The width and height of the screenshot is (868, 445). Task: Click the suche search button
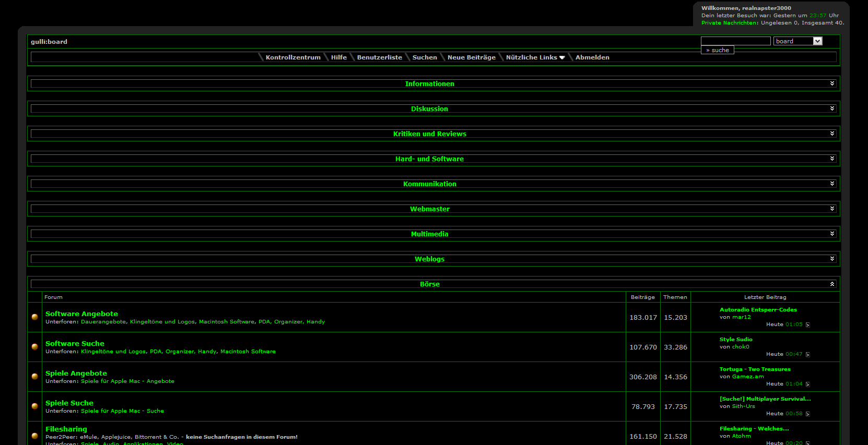[x=718, y=50]
